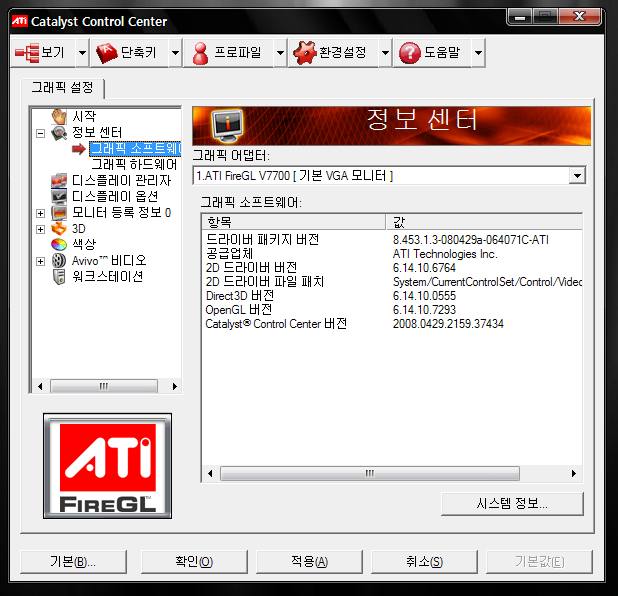Click the 모니터 등록 정보 monitor icon

(59, 213)
